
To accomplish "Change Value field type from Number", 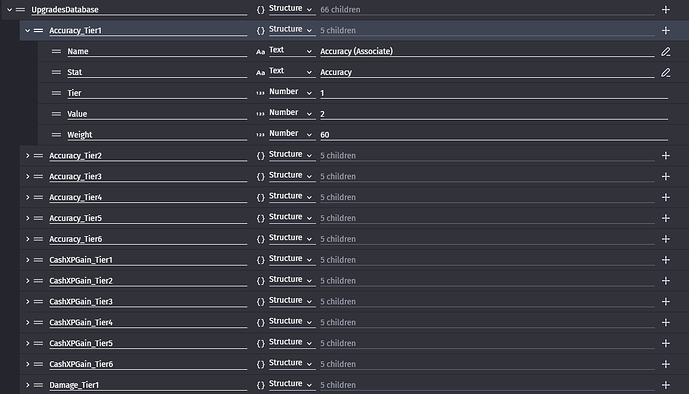I will [292, 113].
